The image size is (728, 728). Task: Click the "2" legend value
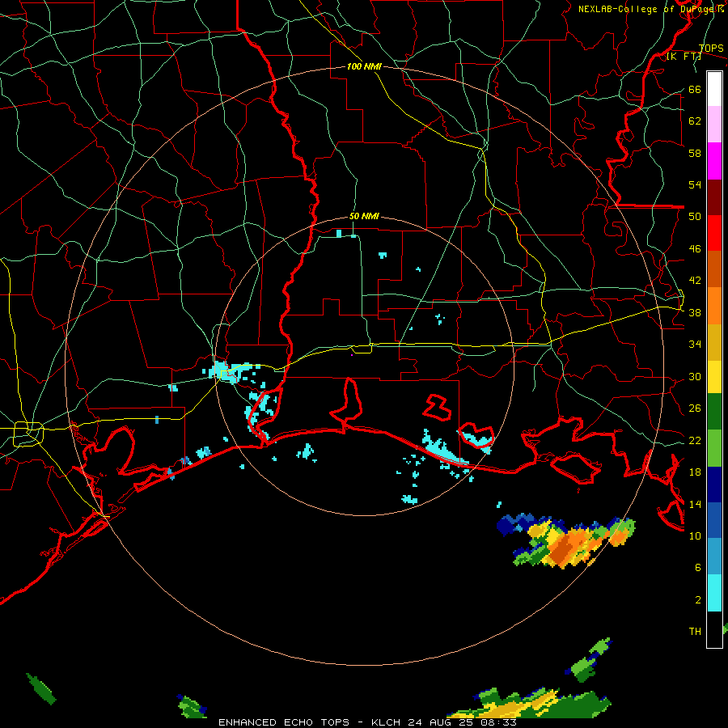click(x=698, y=600)
